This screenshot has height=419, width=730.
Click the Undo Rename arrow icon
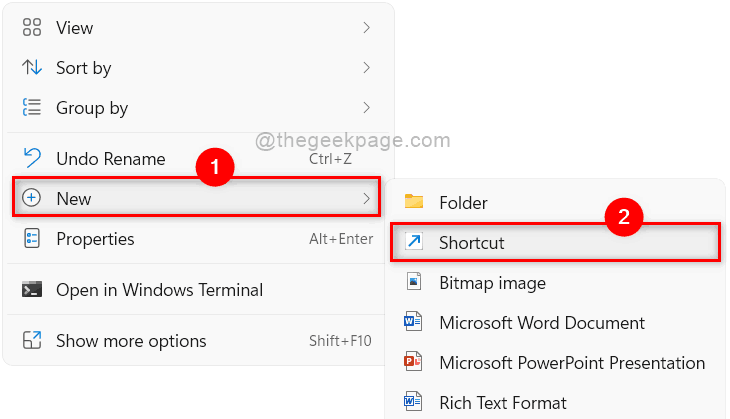[x=32, y=158]
